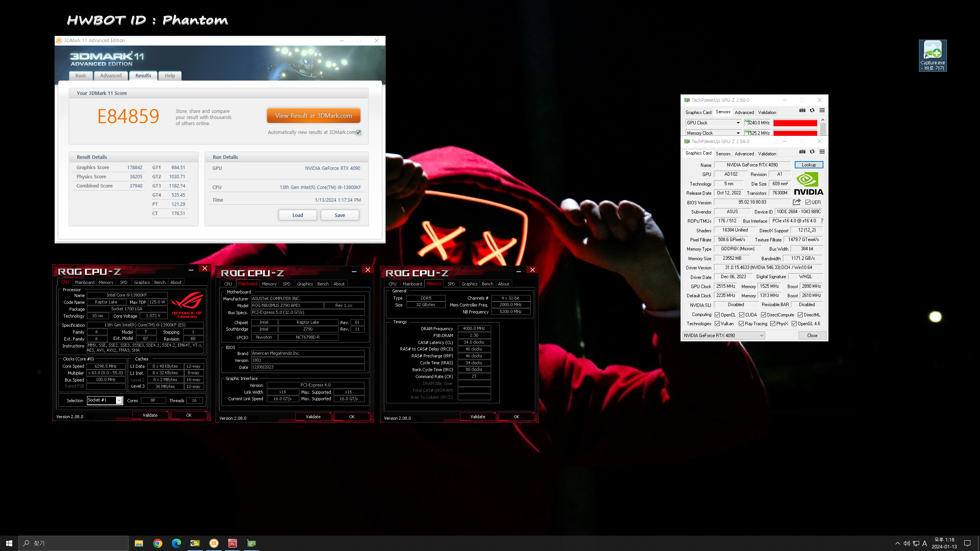Toggle the Vulkan checkbox

point(717,323)
